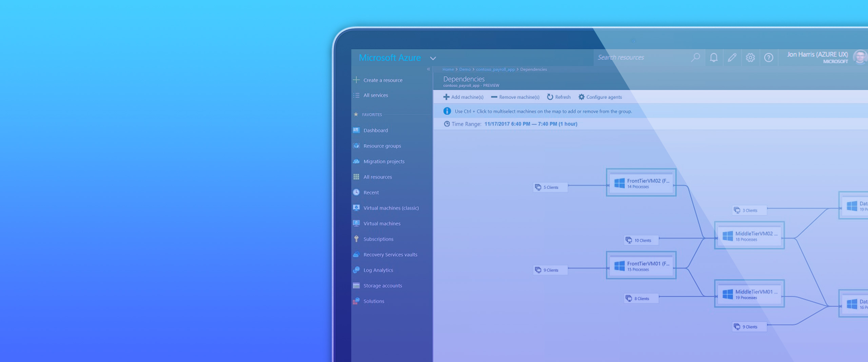868x362 pixels.
Task: Click the search magnifier icon
Action: tap(695, 58)
